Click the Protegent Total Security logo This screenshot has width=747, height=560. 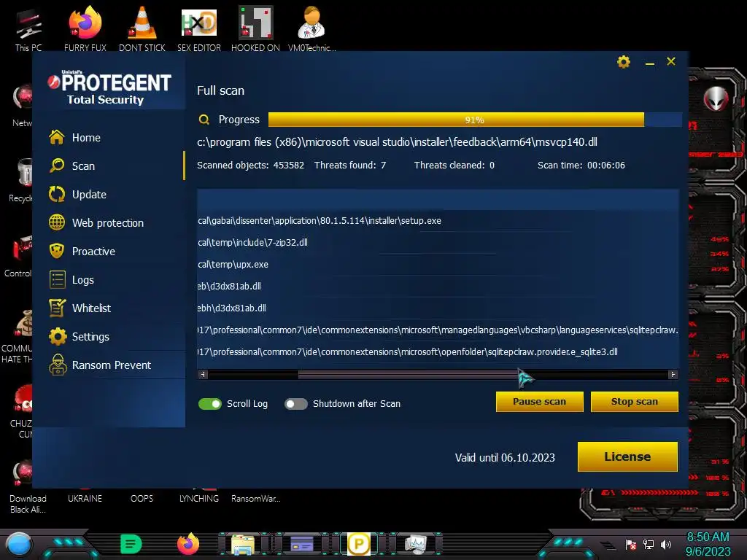(x=109, y=88)
